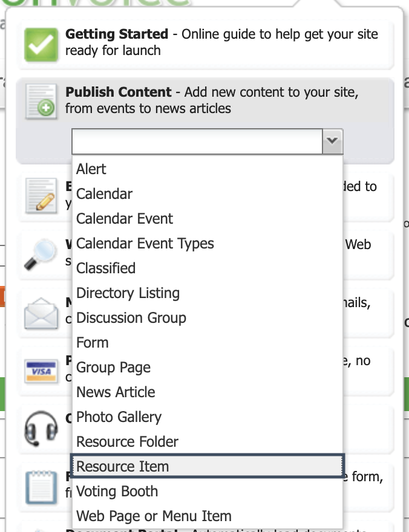Click the pencil-on-paper edit icon
This screenshot has height=532, width=409.
[x=41, y=196]
